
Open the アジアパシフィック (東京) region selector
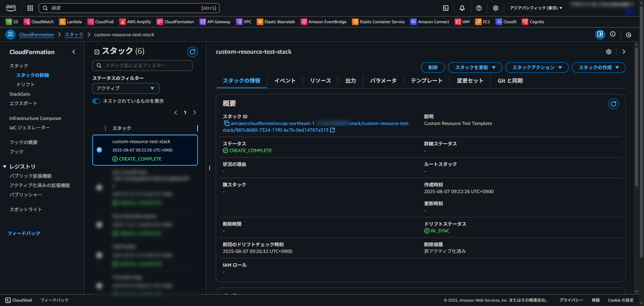pos(536,8)
